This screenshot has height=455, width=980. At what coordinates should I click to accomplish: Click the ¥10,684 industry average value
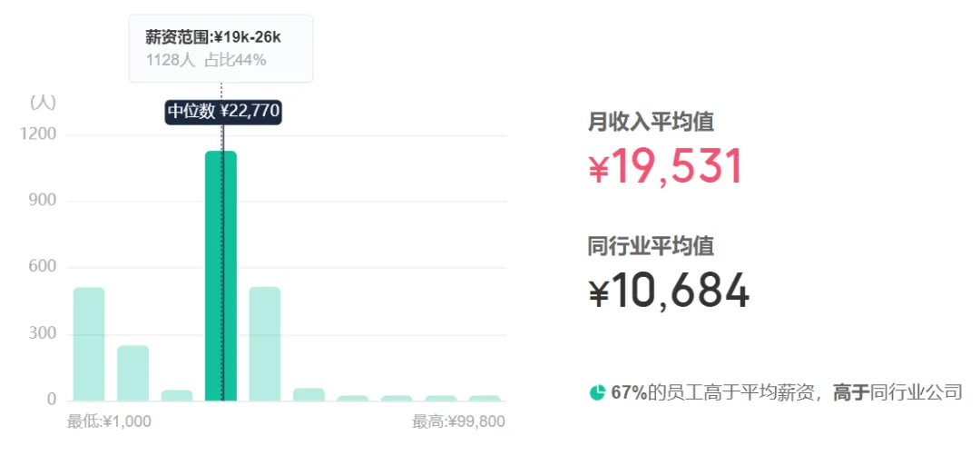click(x=669, y=291)
